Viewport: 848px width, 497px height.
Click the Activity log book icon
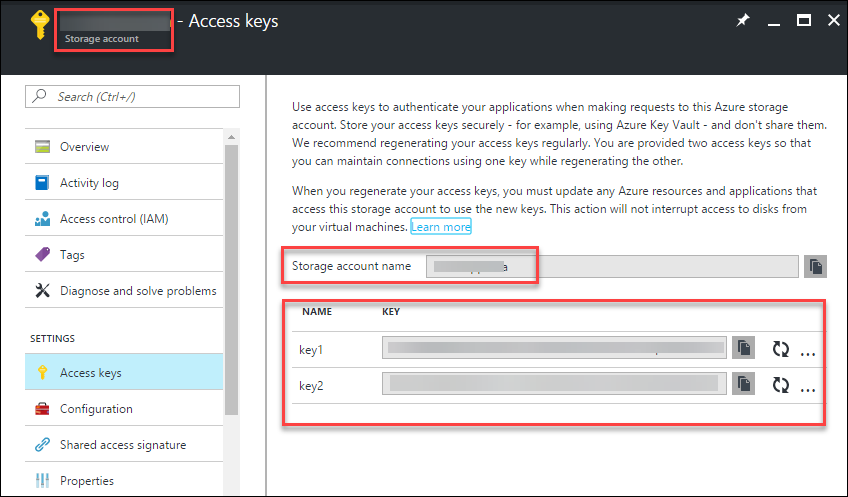(42, 183)
